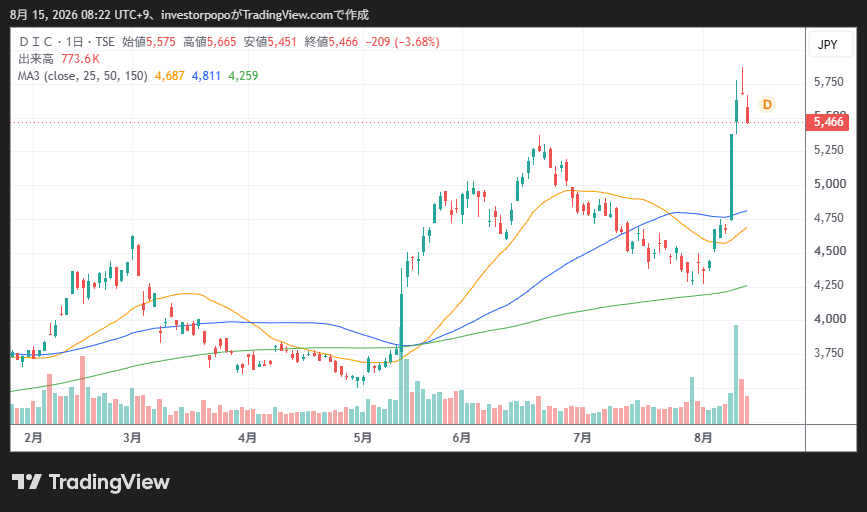
Task: Click the 高値5,665 high price value
Action: click(x=210, y=42)
